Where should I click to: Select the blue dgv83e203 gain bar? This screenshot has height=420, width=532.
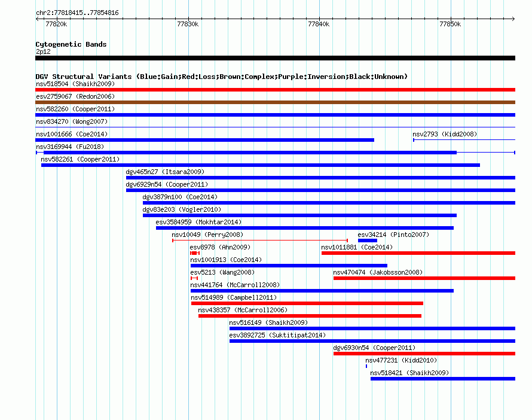point(299,215)
